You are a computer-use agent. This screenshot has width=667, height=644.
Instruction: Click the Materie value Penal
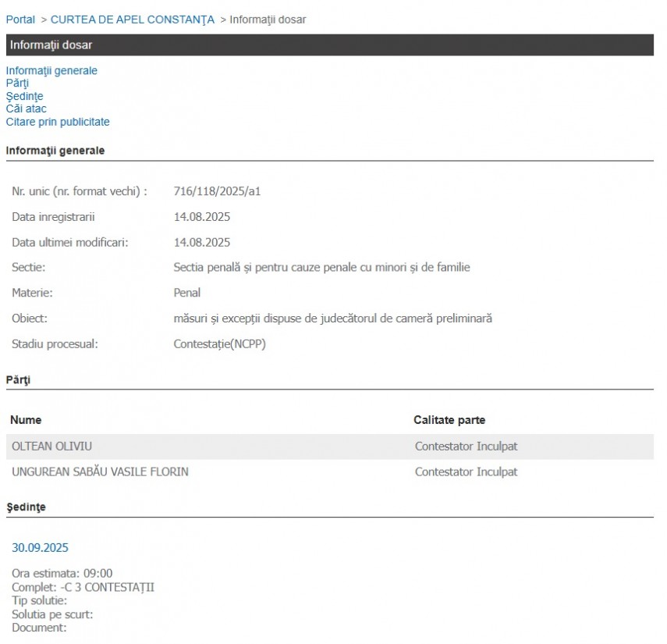(x=186, y=293)
